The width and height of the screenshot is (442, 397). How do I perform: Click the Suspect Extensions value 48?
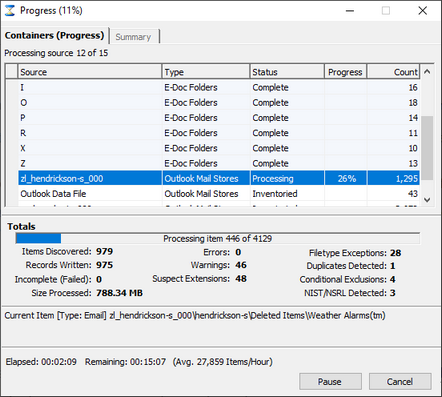tap(241, 279)
